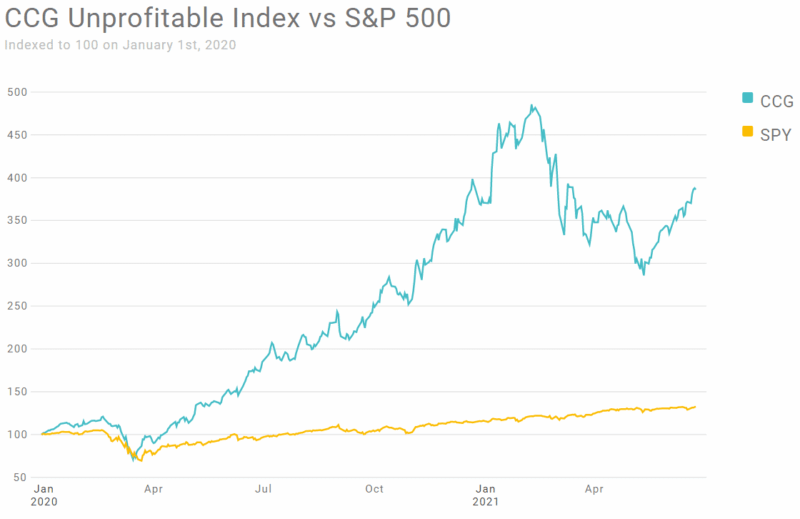Click the yellow SPY legend color swatch
The height and width of the screenshot is (519, 800).
[x=747, y=131]
